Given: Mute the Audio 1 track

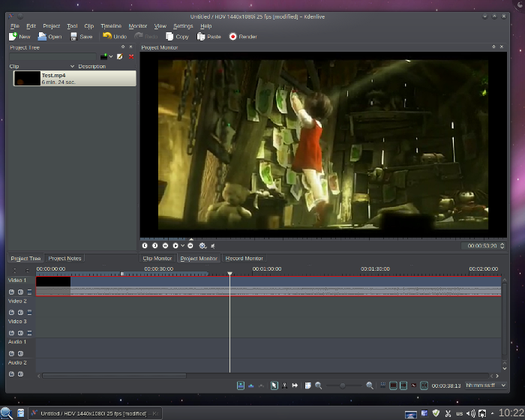Looking at the screenshot, I should [20, 353].
